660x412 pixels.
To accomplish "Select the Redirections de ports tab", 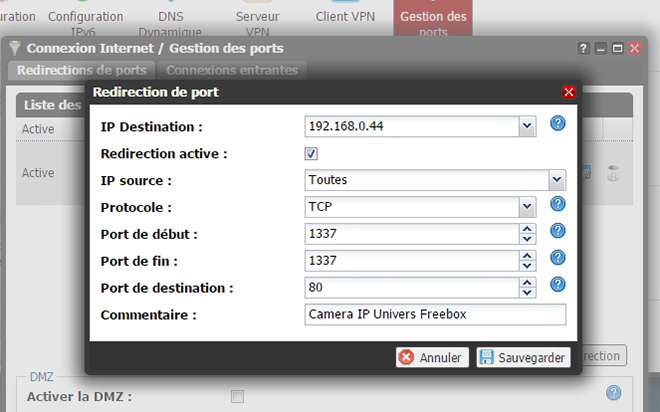I will 82,70.
